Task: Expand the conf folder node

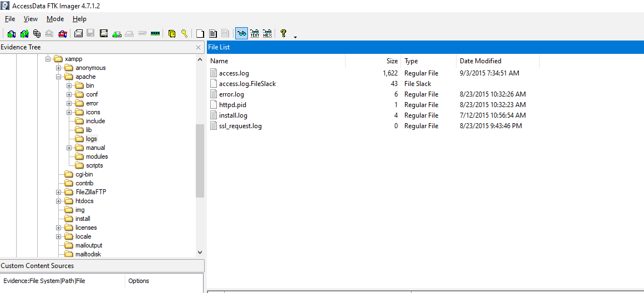Action: [69, 94]
